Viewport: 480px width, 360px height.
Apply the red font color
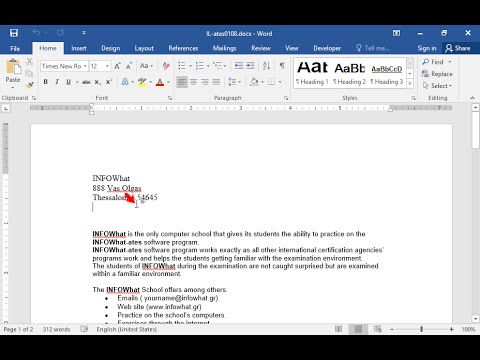pos(160,82)
